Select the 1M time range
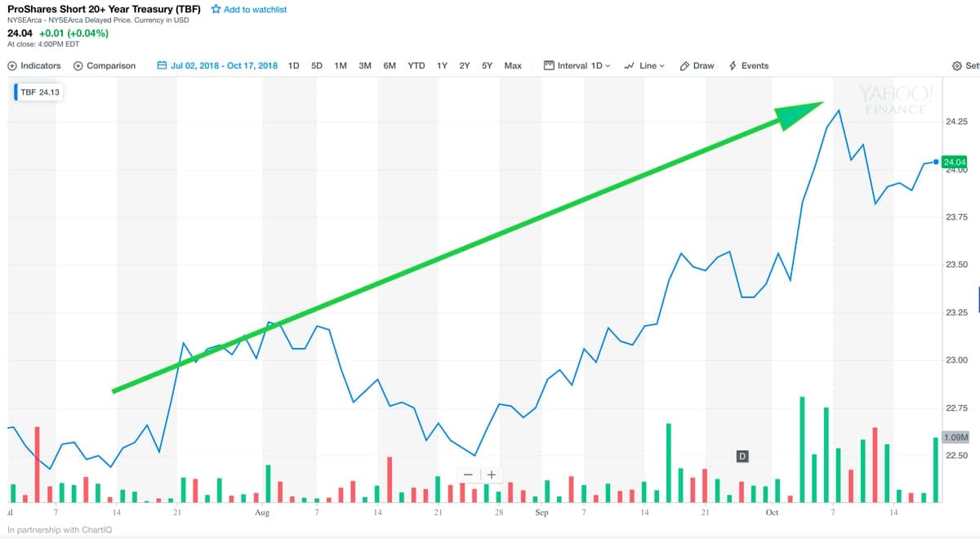 341,65
